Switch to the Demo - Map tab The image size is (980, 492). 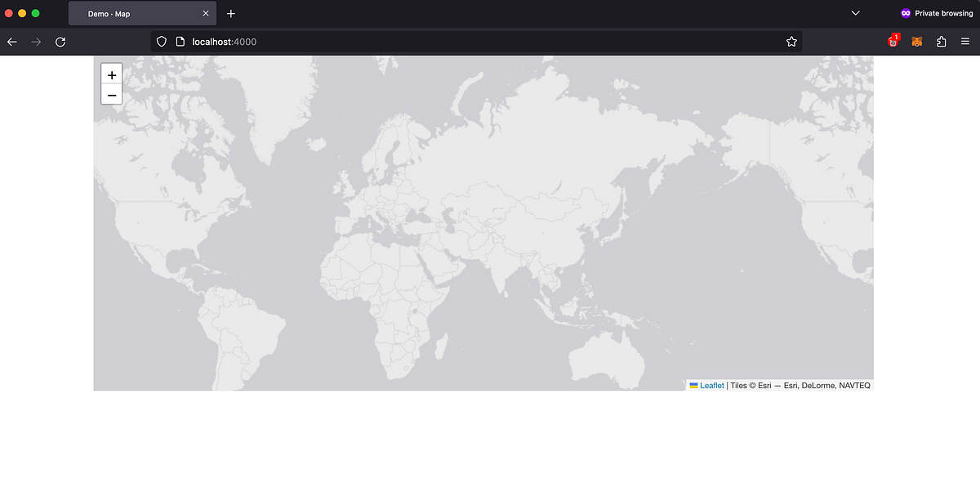click(131, 13)
